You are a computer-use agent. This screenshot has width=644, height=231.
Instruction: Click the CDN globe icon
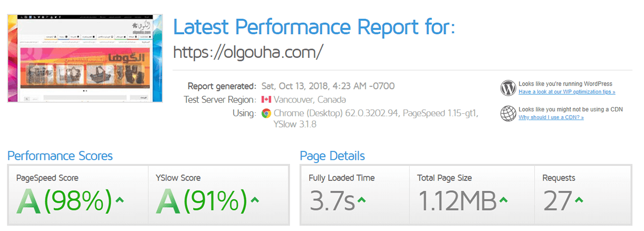coord(508,113)
